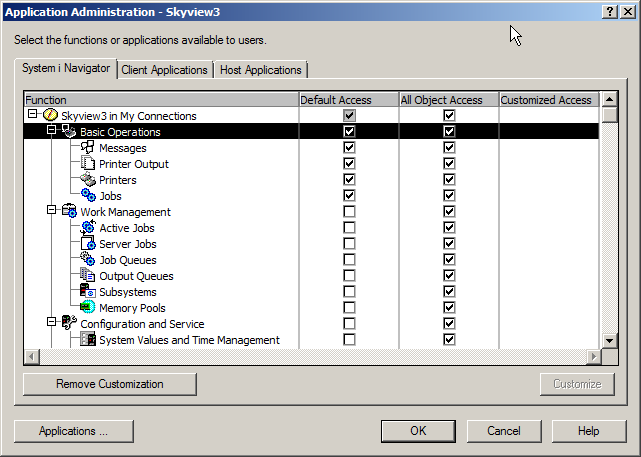Uncheck All Object Access for Printers
The height and width of the screenshot is (457, 641).
tap(449, 179)
